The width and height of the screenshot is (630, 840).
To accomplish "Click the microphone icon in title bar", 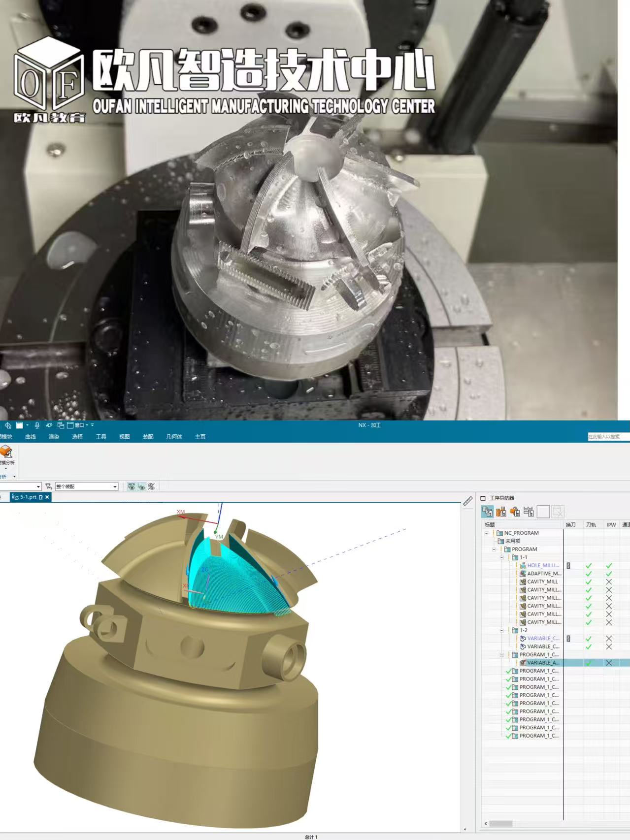I will point(37,425).
